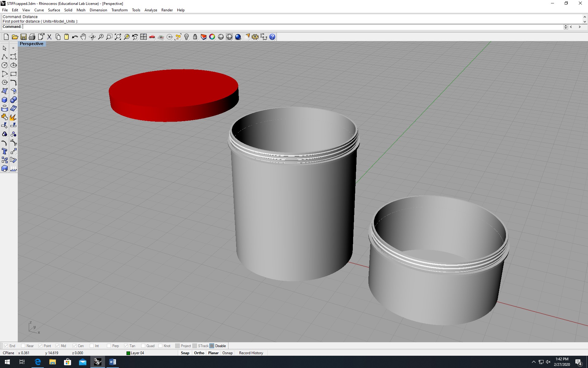The image size is (588, 368).
Task: Click the Print icon in toolbar
Action: (x=32, y=37)
